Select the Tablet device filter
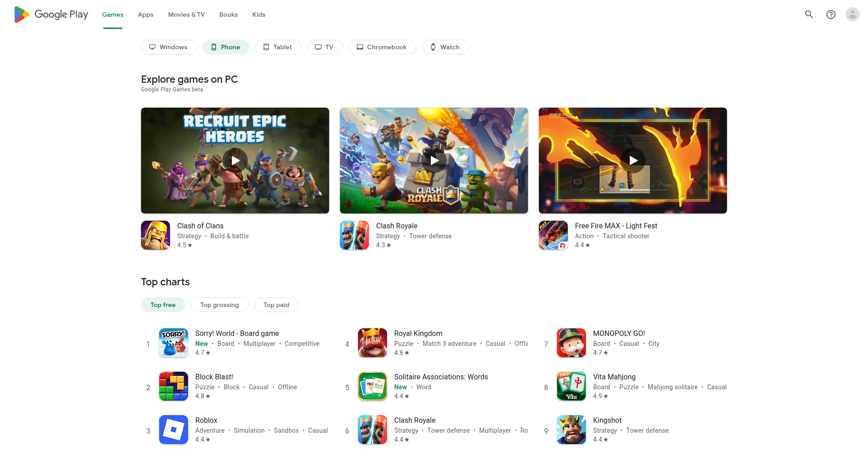This screenshot has width=868, height=449. (278, 47)
